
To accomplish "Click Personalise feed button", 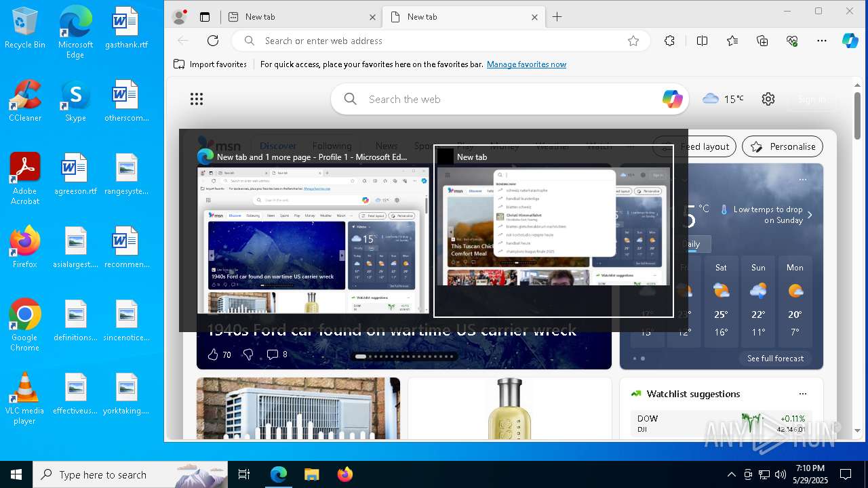I will point(783,146).
